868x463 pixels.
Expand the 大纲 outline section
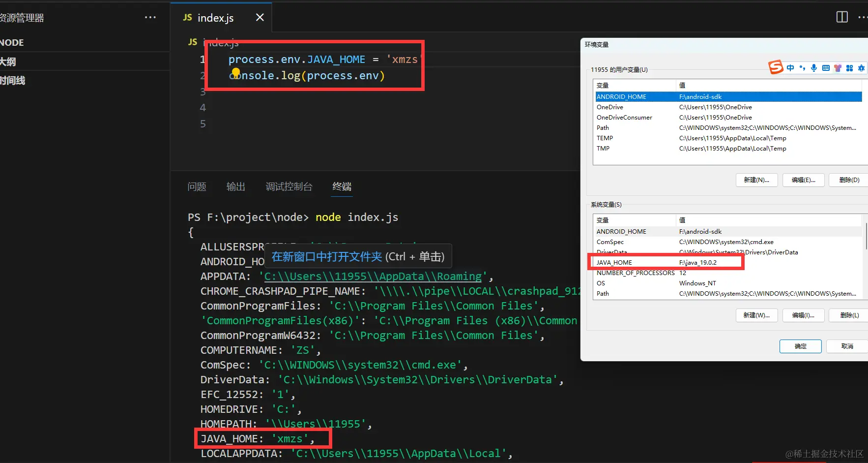click(x=84, y=62)
